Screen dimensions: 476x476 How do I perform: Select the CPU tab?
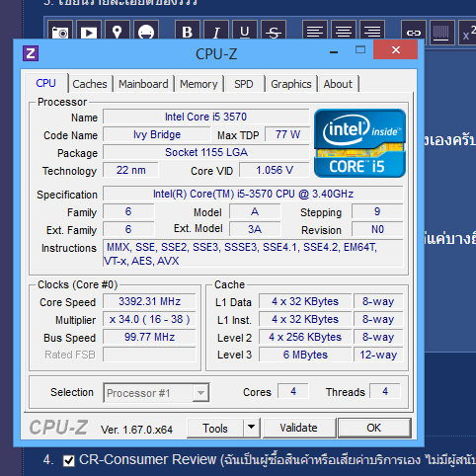(45, 83)
